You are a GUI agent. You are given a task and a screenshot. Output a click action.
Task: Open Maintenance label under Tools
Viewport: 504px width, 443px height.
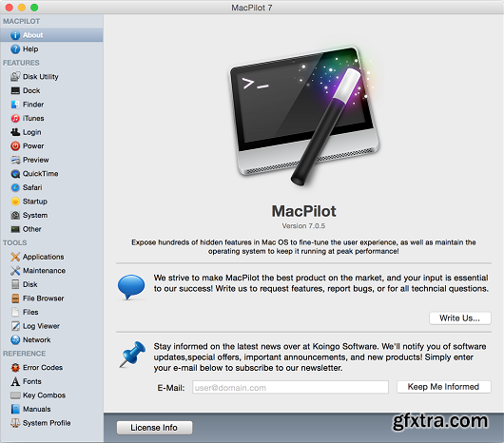(44, 271)
